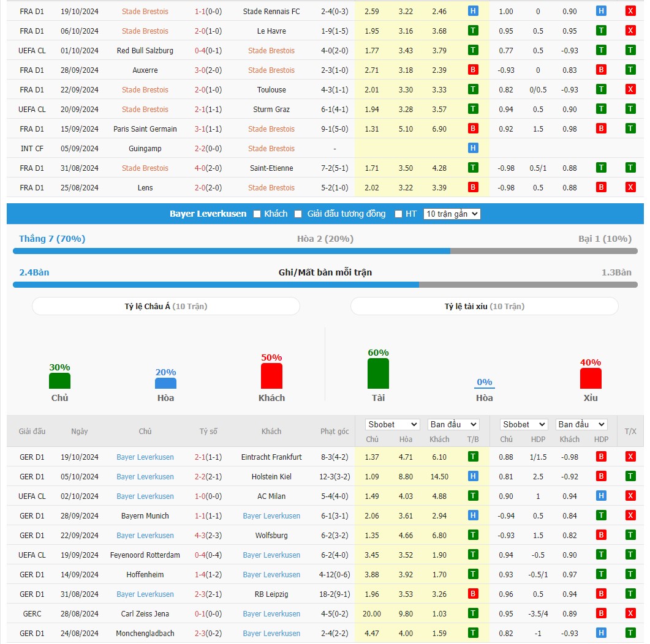Select the red X badge in Toulouse row

(630, 89)
